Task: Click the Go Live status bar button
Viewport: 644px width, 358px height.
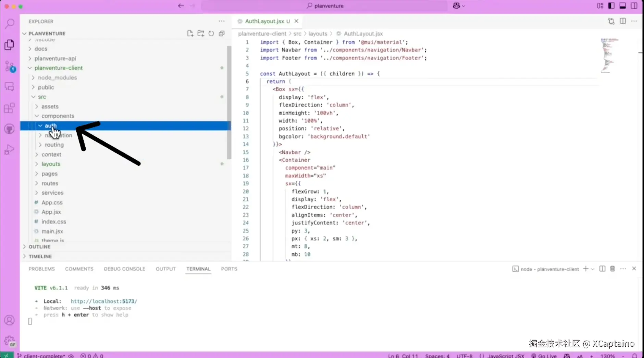Action: point(545,356)
